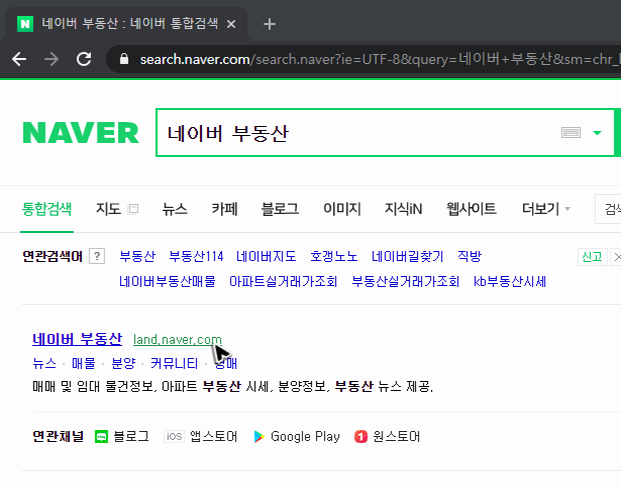621x488 pixels.
Task: Click the 뉴스 sublink under 네이버 부동산
Action: point(44,363)
